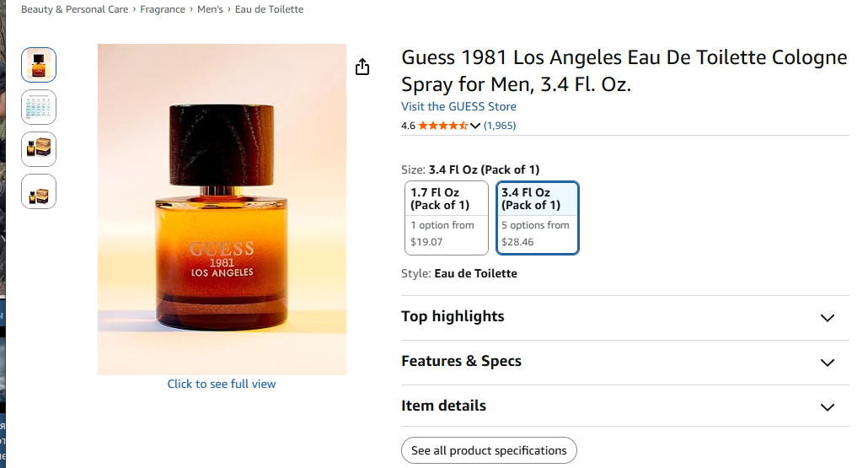868x468 pixels.
Task: Open the 1,965 reviews count link
Action: point(500,126)
